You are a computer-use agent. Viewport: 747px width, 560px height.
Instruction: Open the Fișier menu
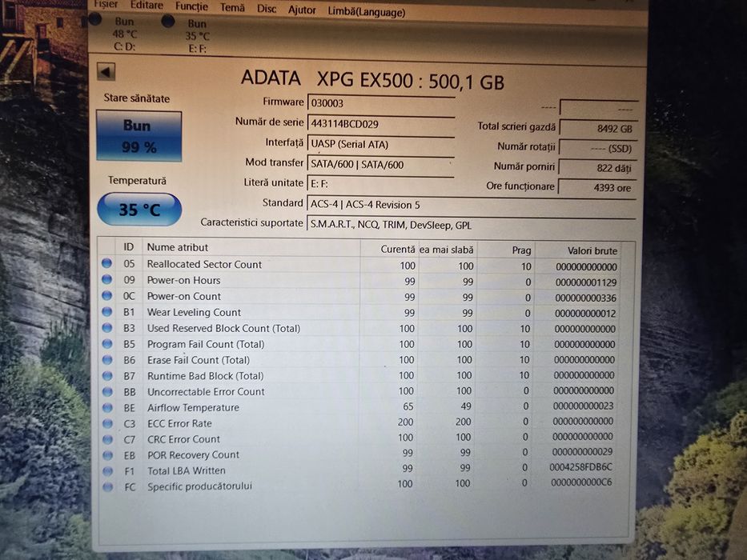click(x=106, y=4)
